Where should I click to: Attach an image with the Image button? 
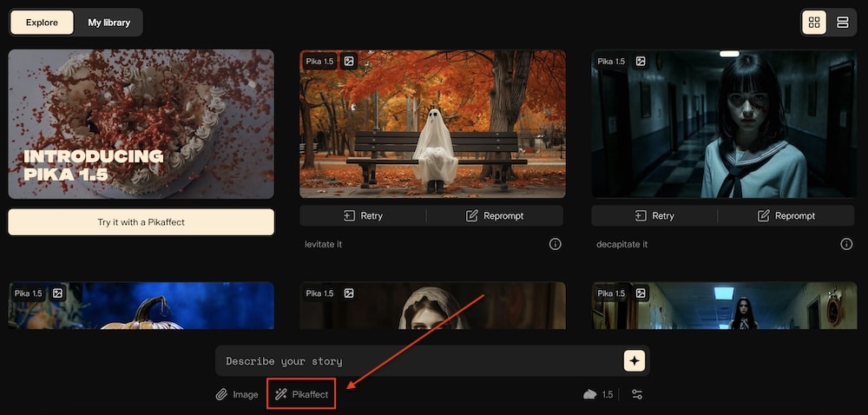pyautogui.click(x=237, y=394)
